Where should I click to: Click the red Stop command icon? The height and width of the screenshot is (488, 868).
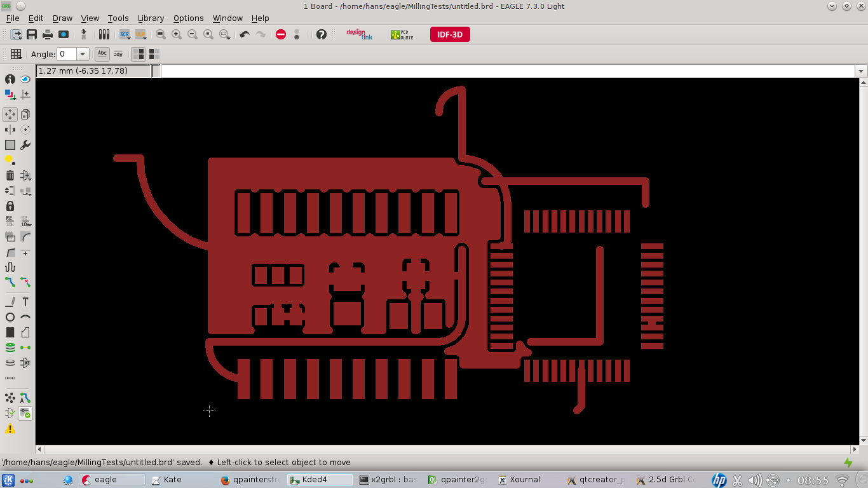coord(281,34)
